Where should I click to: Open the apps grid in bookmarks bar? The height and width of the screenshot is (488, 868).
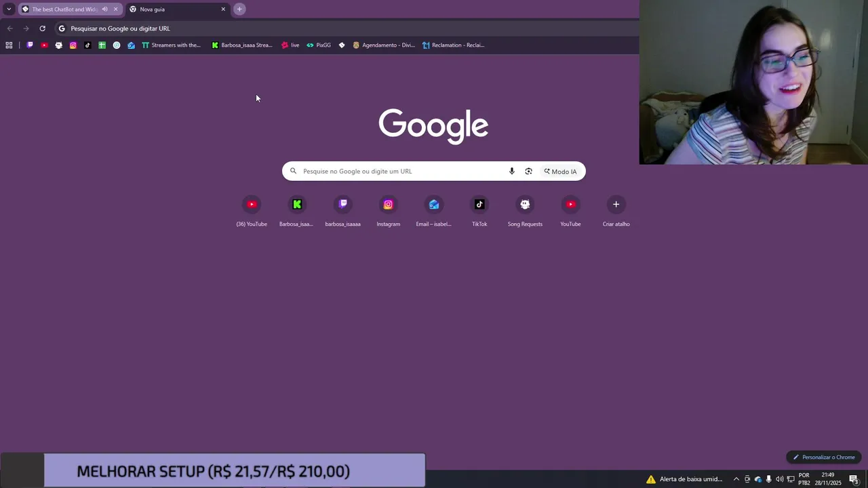click(9, 45)
